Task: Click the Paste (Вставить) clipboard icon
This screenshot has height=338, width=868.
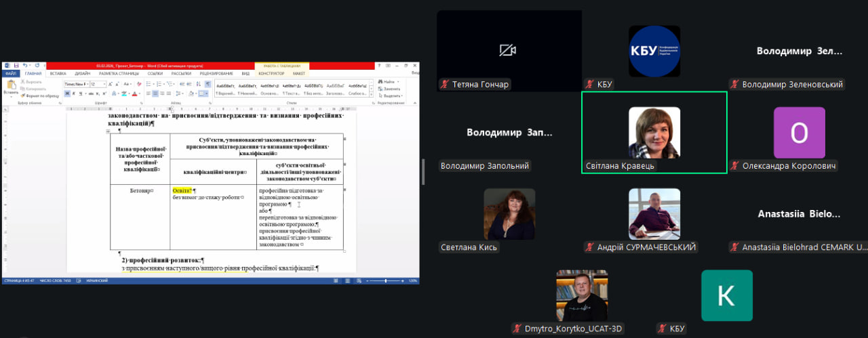Action: [x=10, y=85]
